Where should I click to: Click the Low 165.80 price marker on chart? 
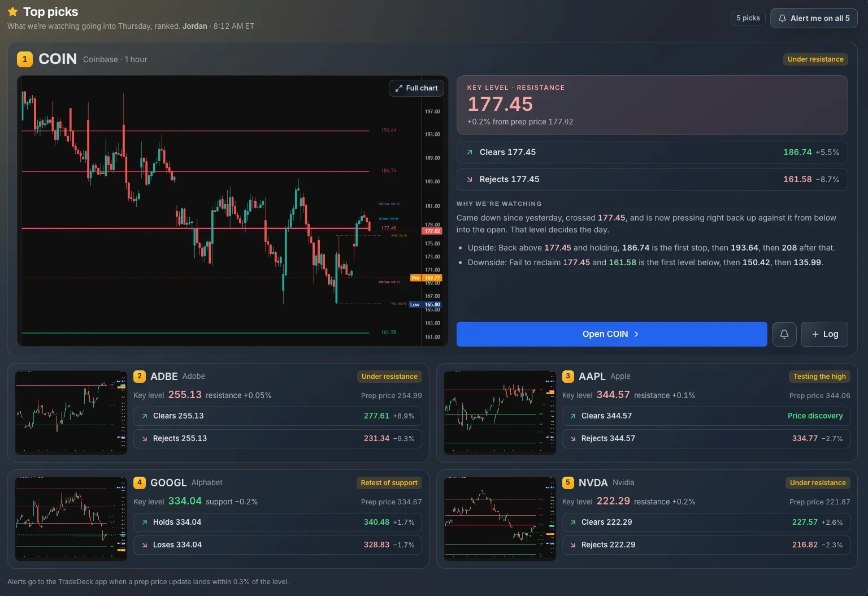coord(425,304)
